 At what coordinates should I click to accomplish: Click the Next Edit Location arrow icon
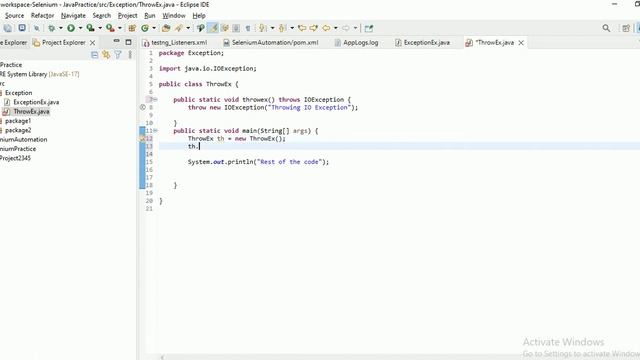313,28
